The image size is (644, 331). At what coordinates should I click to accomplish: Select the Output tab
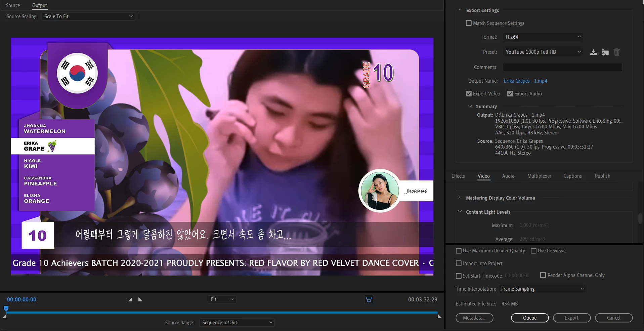pyautogui.click(x=39, y=5)
